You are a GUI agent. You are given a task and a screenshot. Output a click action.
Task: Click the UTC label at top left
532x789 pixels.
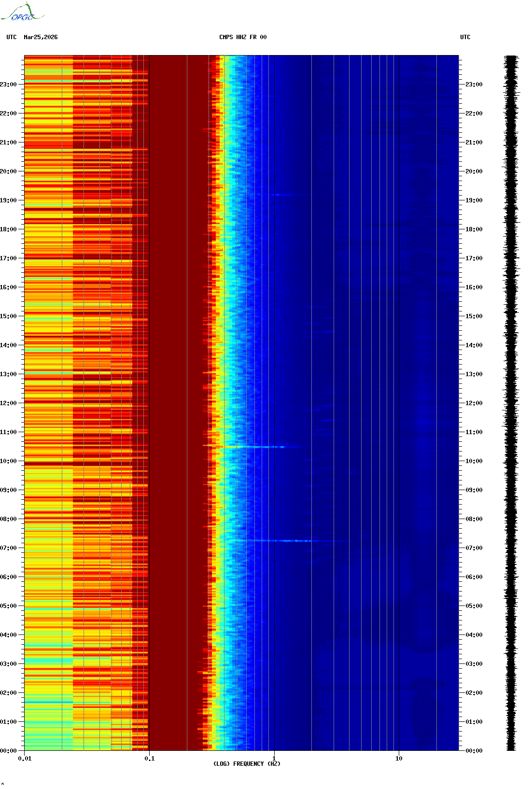tap(12, 37)
